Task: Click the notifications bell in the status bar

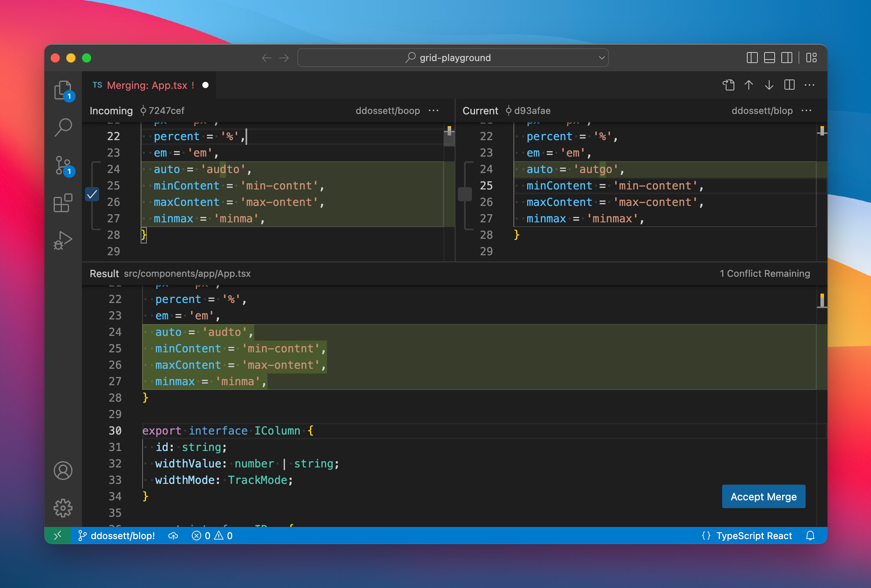Action: 810,536
